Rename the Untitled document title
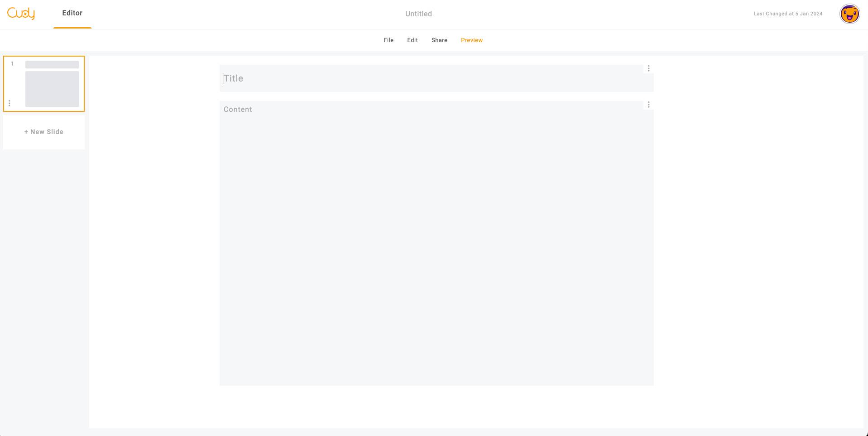Image resolution: width=868 pixels, height=436 pixels. (x=418, y=14)
